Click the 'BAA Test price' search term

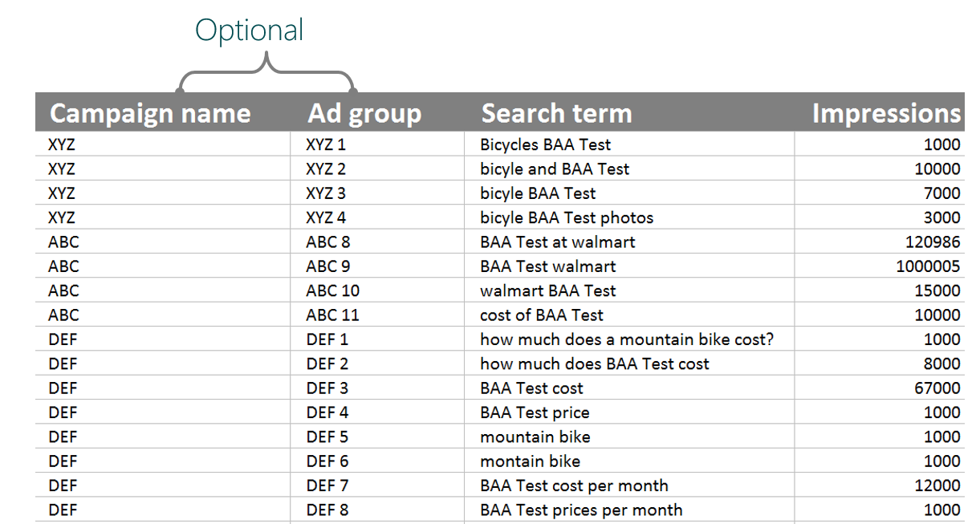click(535, 412)
